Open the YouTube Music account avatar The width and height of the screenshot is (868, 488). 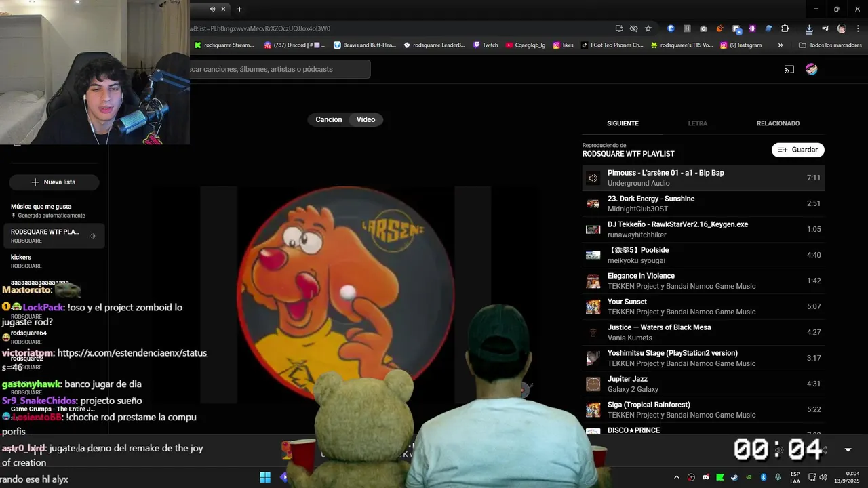(811, 69)
